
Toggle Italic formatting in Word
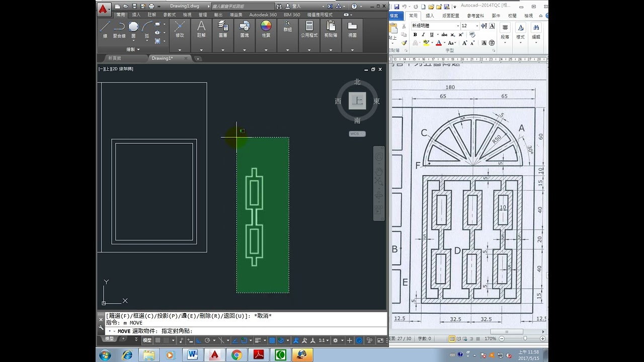(x=423, y=35)
